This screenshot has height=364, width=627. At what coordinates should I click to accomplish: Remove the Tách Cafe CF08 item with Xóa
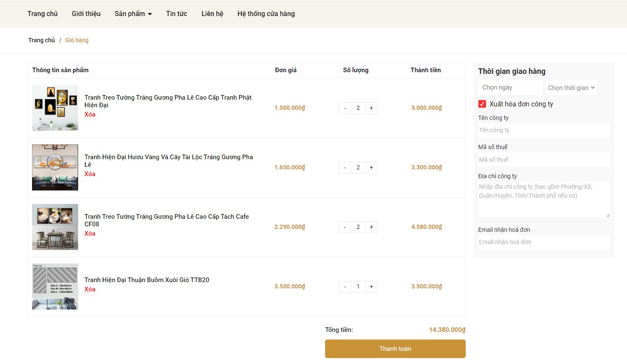click(x=90, y=234)
